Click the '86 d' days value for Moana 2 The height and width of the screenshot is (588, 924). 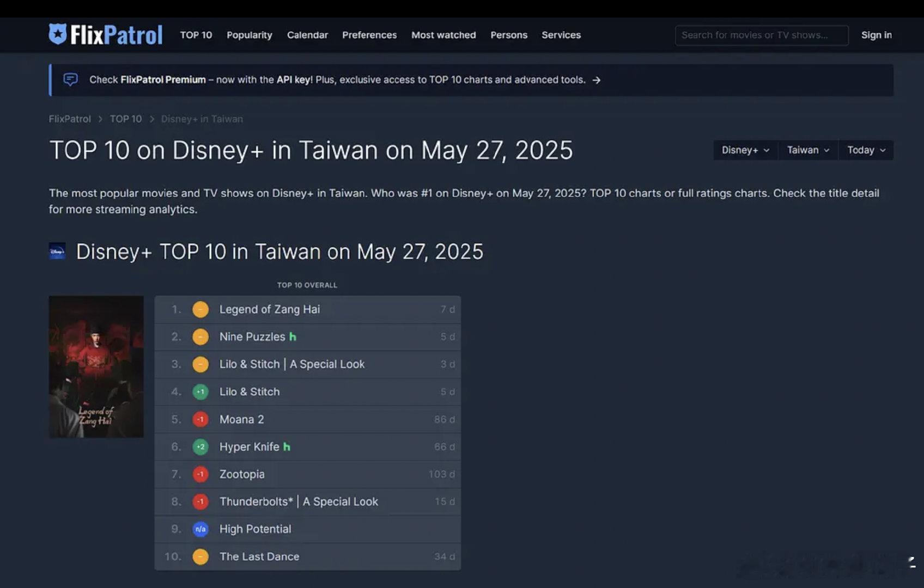[x=445, y=419]
